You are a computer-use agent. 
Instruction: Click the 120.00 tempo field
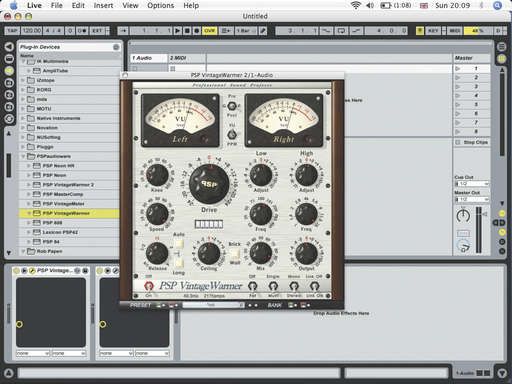[32, 31]
